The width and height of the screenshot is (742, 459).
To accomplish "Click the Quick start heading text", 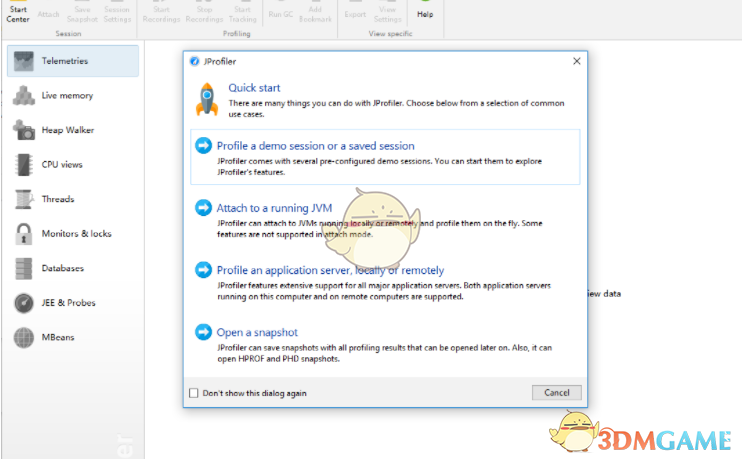I will click(x=254, y=88).
